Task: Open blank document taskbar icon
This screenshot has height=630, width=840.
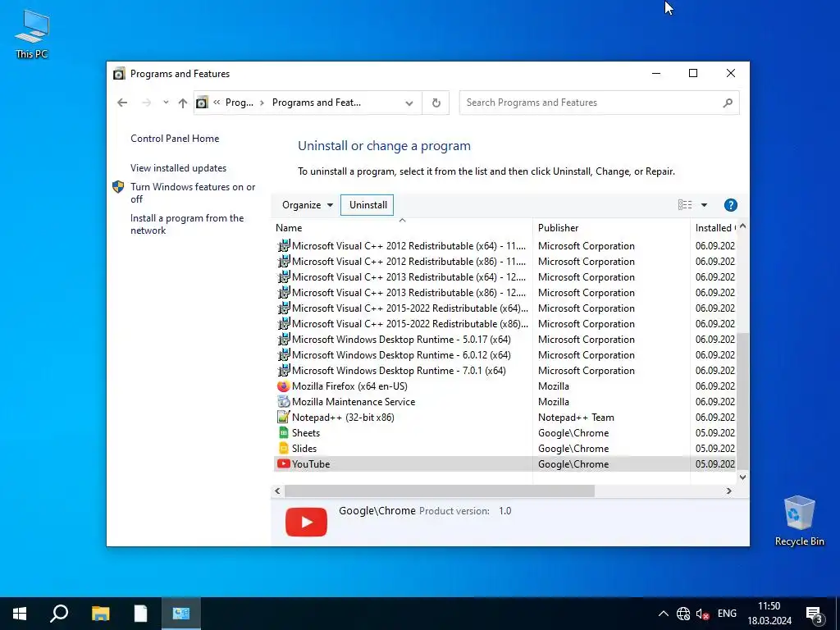Action: click(x=140, y=614)
